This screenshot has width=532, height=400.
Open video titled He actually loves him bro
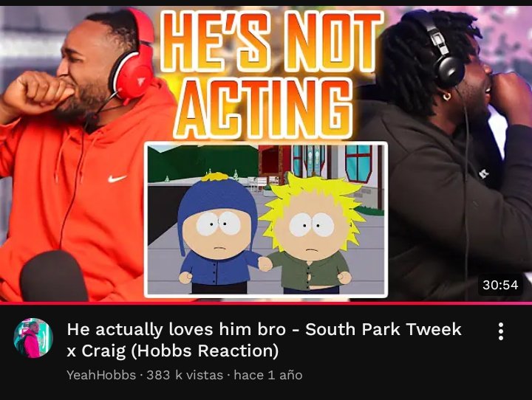pos(264,339)
